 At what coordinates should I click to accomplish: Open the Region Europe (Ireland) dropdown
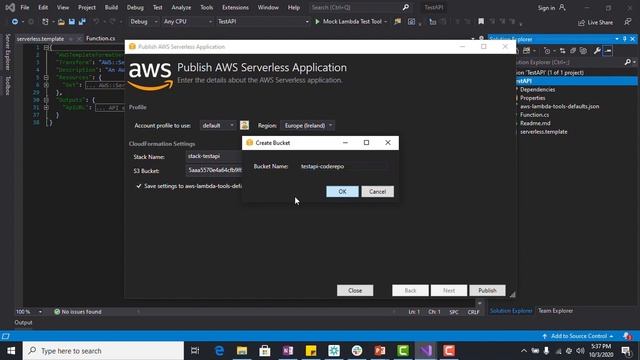[308, 125]
